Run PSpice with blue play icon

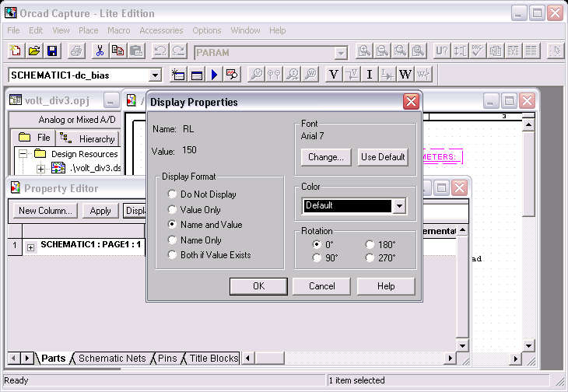tap(215, 75)
